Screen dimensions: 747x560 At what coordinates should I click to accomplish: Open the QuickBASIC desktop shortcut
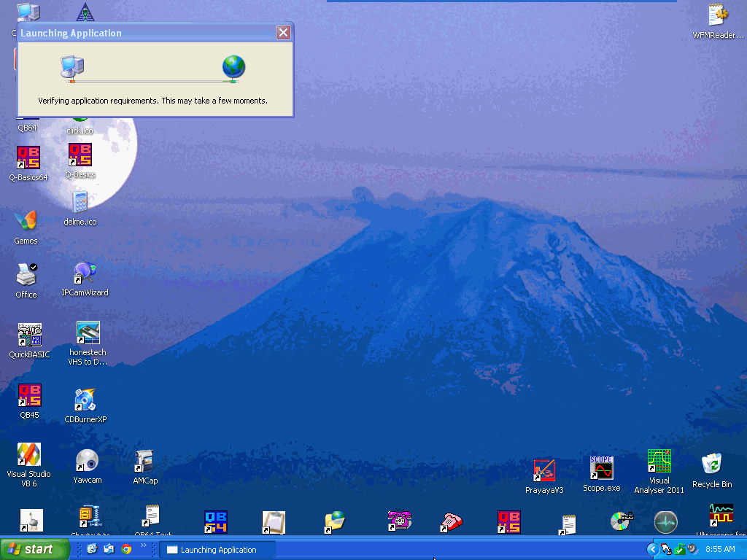(x=29, y=335)
